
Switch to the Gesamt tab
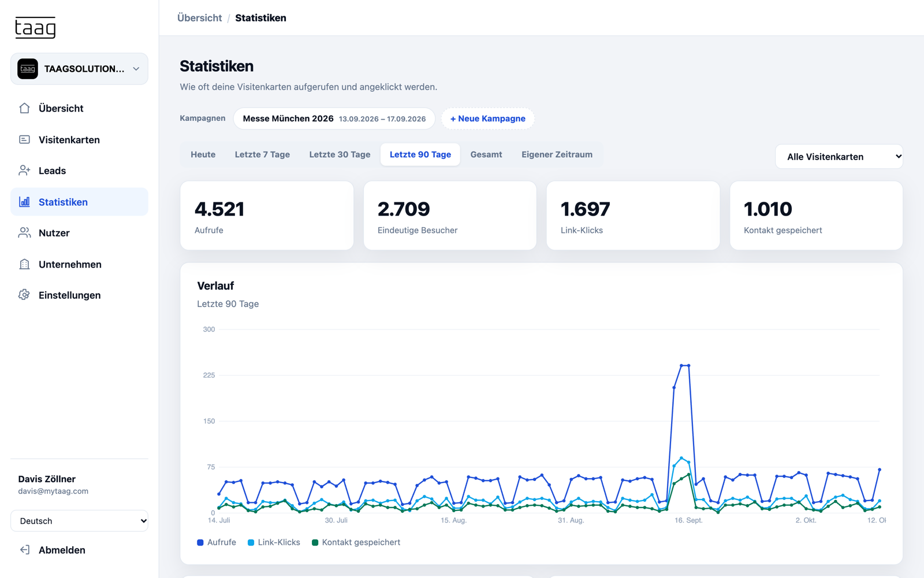(x=486, y=154)
